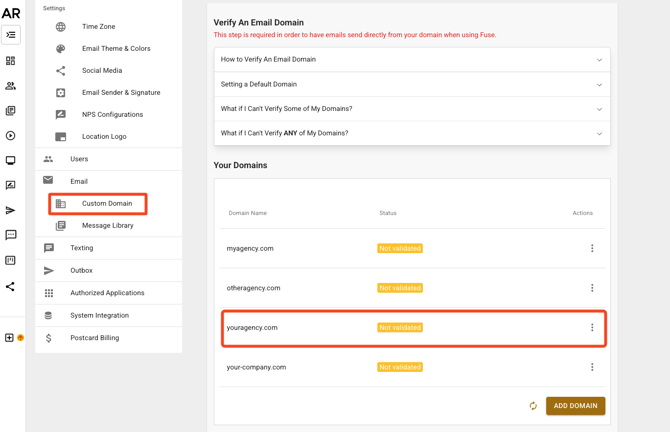The width and height of the screenshot is (670, 432).
Task: Open the Users settings section
Action: pos(79,159)
